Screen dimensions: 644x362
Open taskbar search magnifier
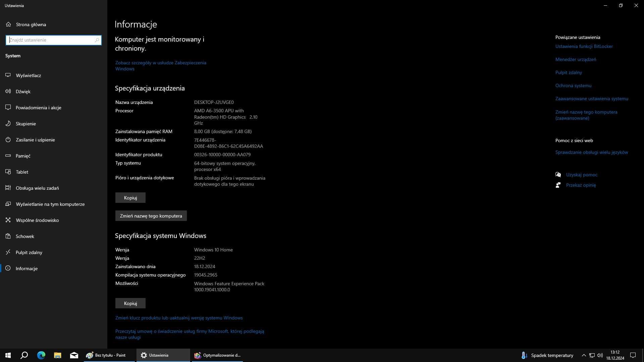(24, 355)
